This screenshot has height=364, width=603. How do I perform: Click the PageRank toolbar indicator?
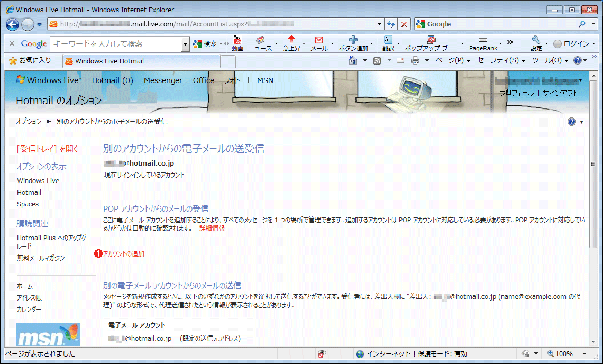(x=483, y=43)
